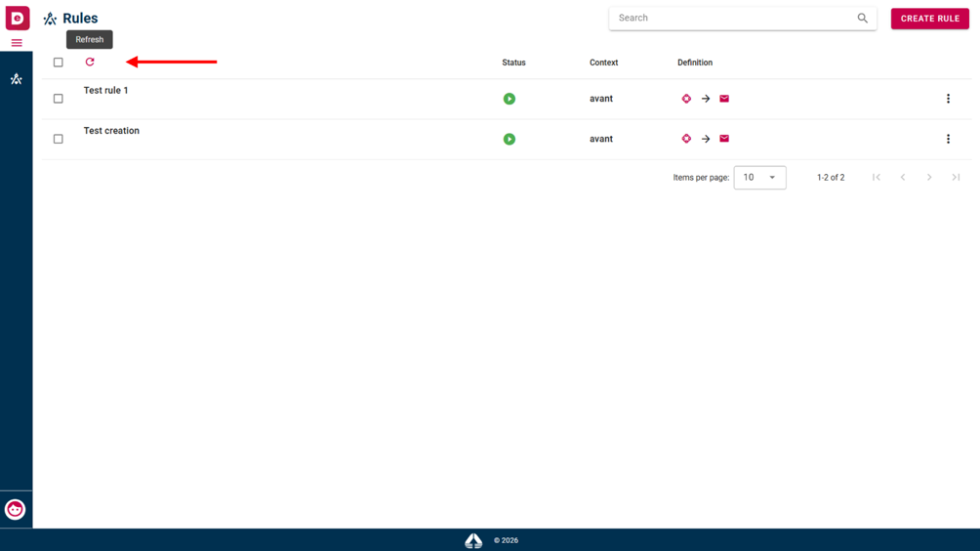The image size is (980, 551).
Task: Click the green status icon for Test rule 1
Action: click(x=510, y=99)
